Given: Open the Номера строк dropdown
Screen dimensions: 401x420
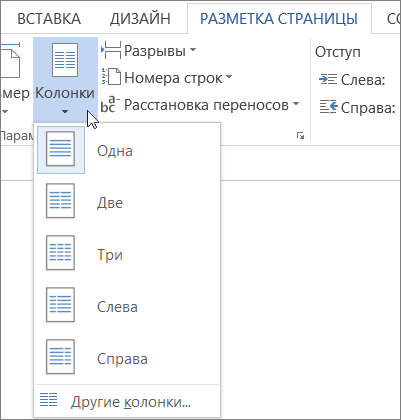Looking at the screenshot, I should (178, 78).
